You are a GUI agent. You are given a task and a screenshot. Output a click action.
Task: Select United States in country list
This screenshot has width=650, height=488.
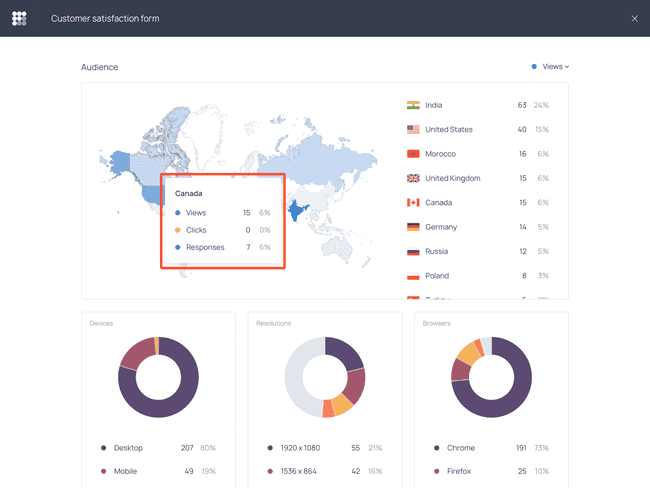point(449,129)
